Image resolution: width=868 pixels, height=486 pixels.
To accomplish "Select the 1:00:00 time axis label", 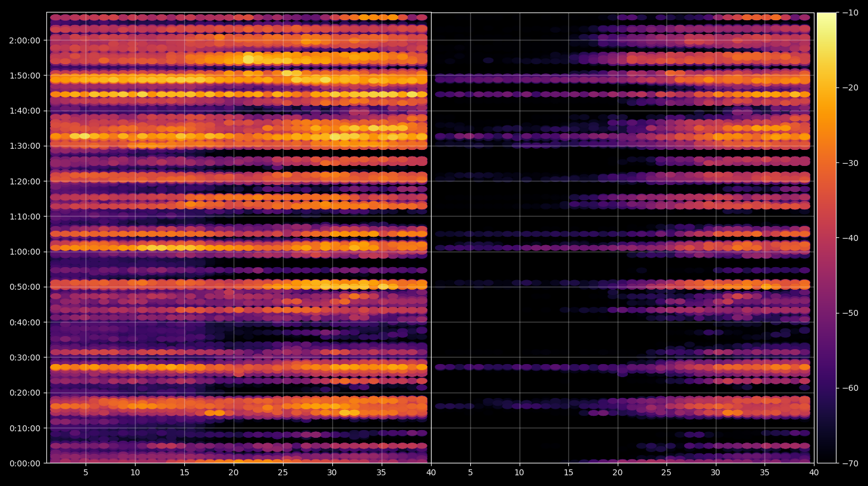I will (x=25, y=252).
